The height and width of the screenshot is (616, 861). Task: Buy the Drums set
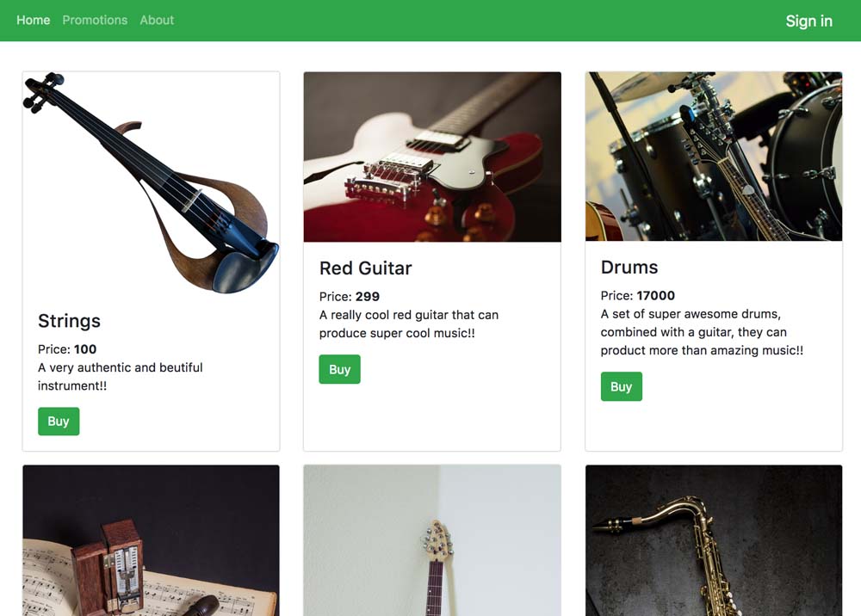point(622,386)
